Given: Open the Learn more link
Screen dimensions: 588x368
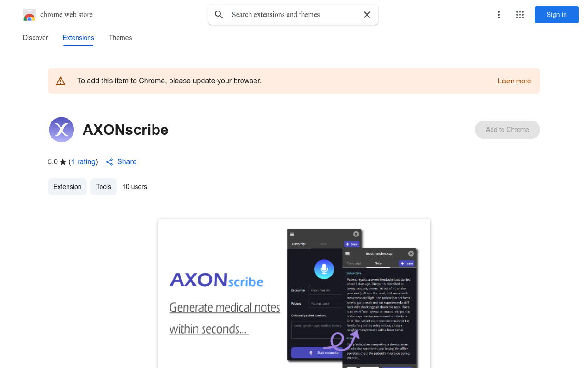Looking at the screenshot, I should point(514,81).
